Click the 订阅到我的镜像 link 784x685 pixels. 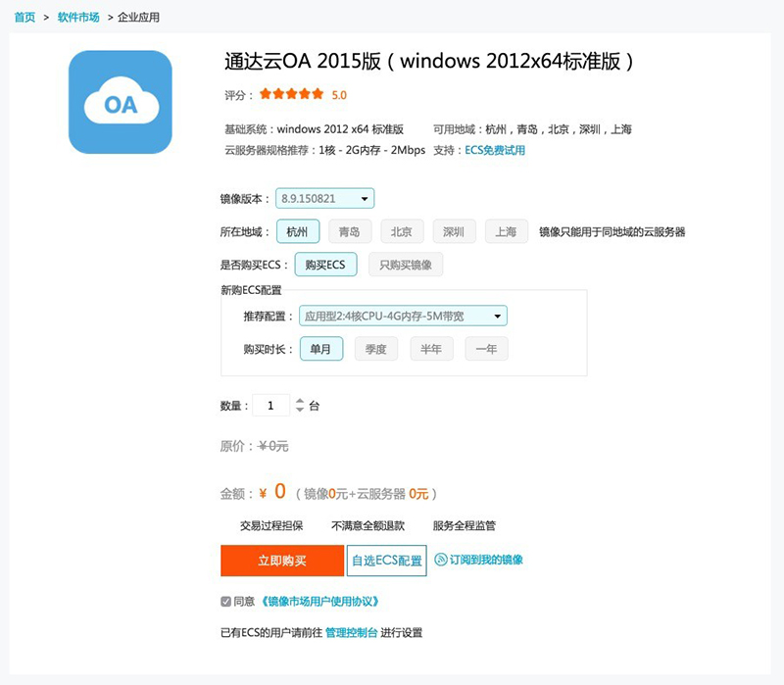coord(486,560)
